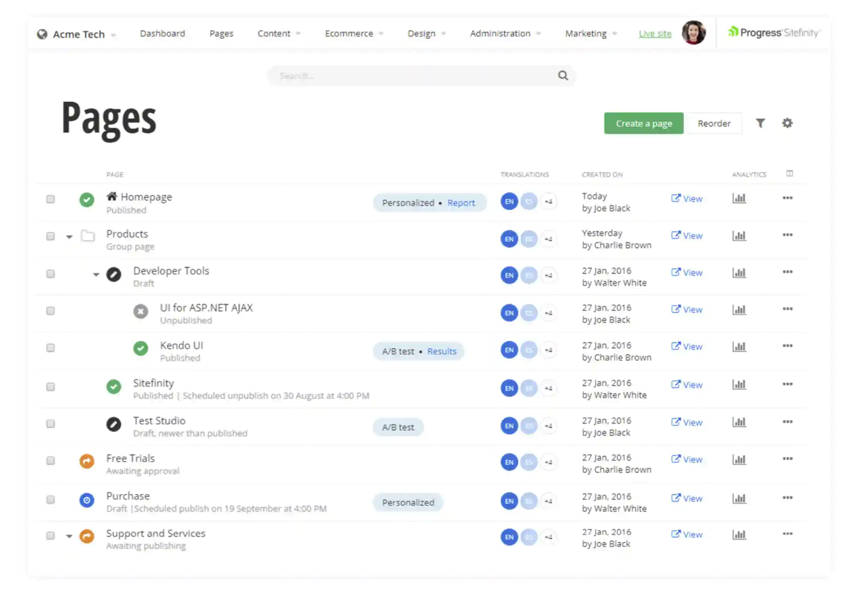The height and width of the screenshot is (593, 868).
Task: Open more actions menu for Test Studio
Action: point(787,422)
